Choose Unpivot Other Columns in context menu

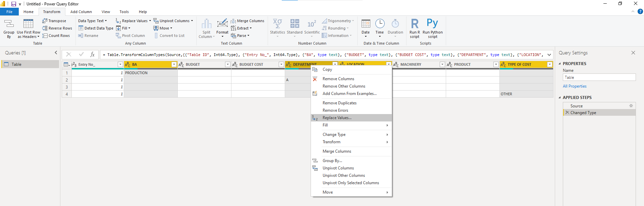351,175
